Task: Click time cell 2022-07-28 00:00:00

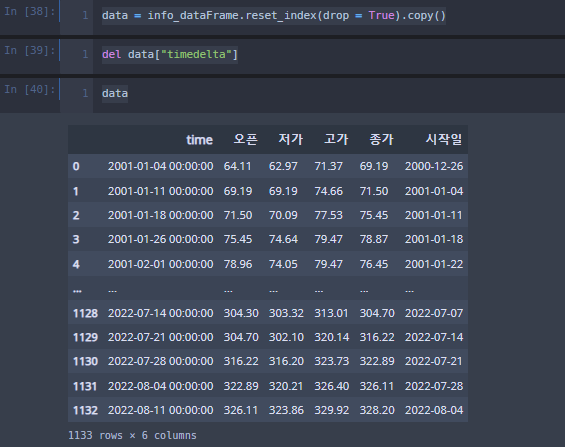Action: 160,361
